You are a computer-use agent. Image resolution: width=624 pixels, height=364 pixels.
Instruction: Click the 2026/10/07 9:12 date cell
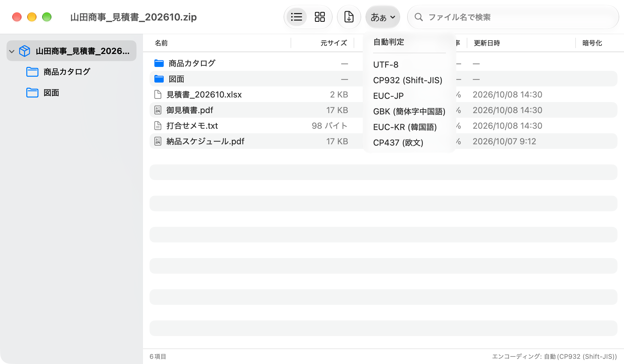504,141
